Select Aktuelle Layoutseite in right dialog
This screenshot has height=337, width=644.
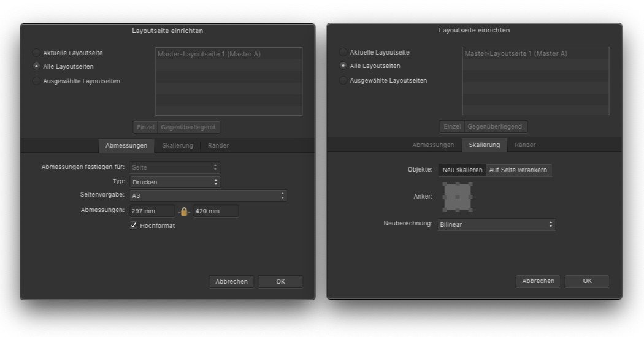(343, 52)
